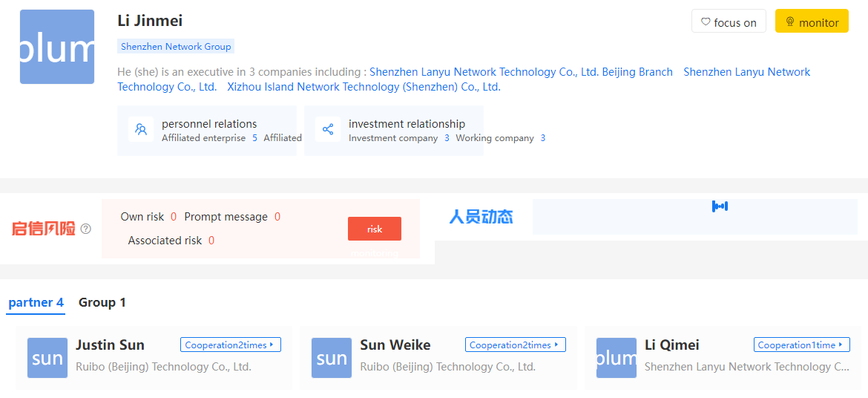Click the yellow monitor button

[812, 21]
